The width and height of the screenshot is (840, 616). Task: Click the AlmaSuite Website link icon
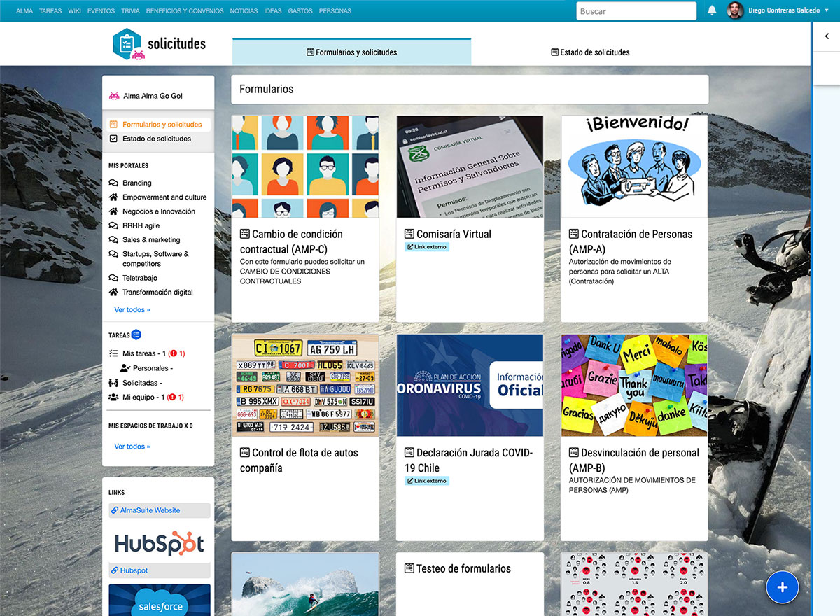(114, 510)
